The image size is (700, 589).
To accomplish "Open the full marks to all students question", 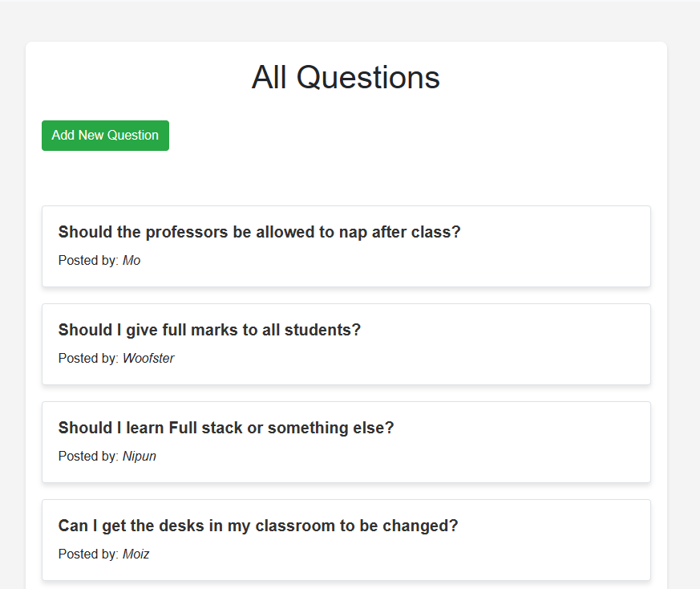I will point(209,330).
